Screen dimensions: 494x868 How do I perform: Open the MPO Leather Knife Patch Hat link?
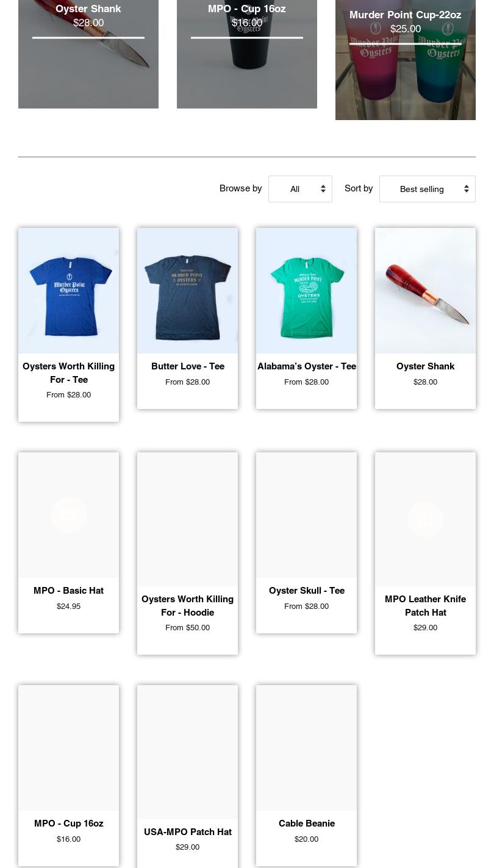tap(425, 606)
